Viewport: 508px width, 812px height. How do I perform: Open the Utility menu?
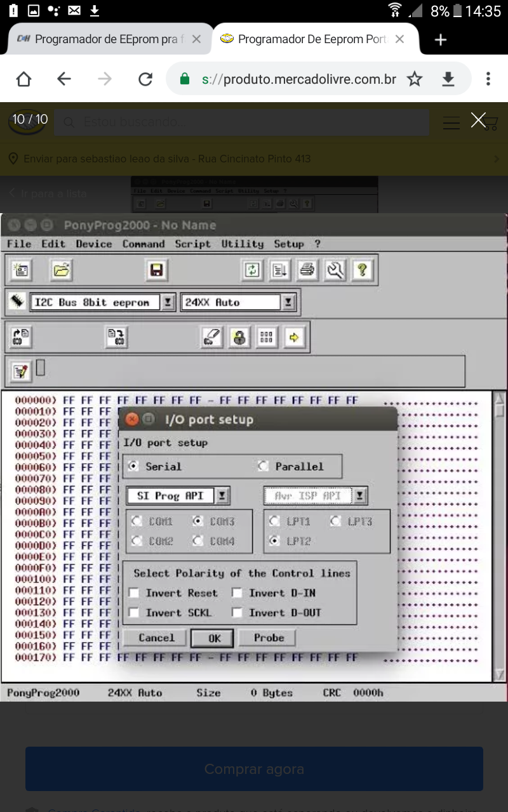point(242,244)
